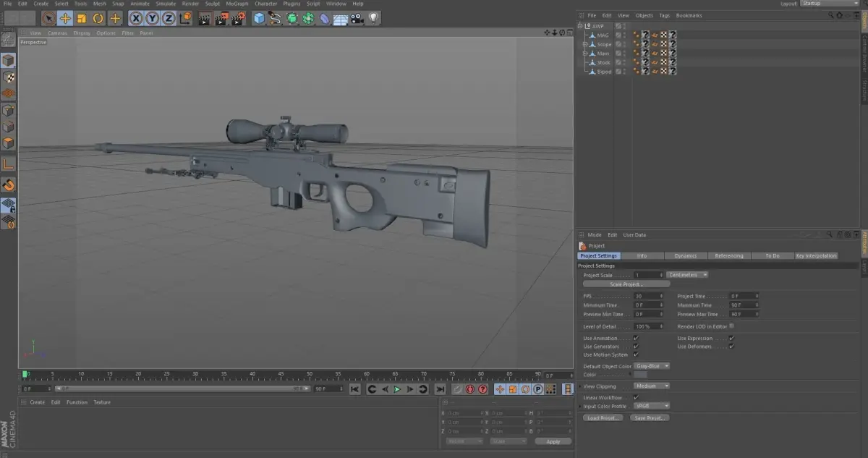
Task: Enable Render LOD in Editor checkbox
Action: click(x=731, y=326)
